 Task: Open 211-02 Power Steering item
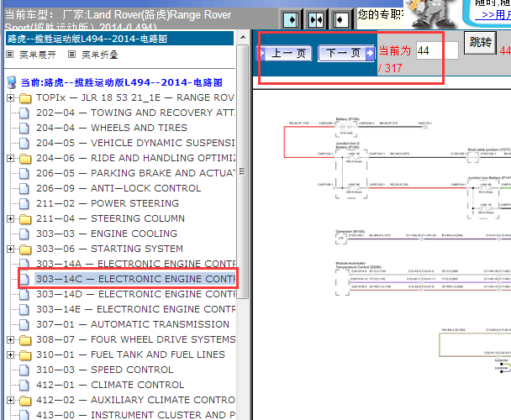point(108,203)
